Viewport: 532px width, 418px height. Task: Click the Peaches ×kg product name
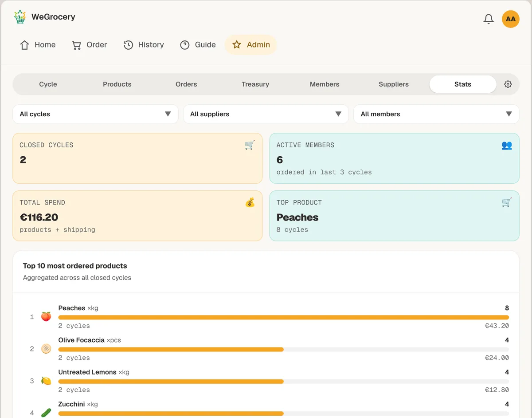coord(78,308)
